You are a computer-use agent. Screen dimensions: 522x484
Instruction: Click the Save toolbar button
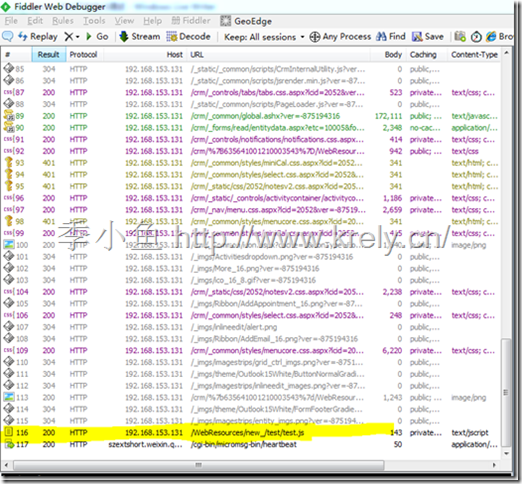click(428, 36)
